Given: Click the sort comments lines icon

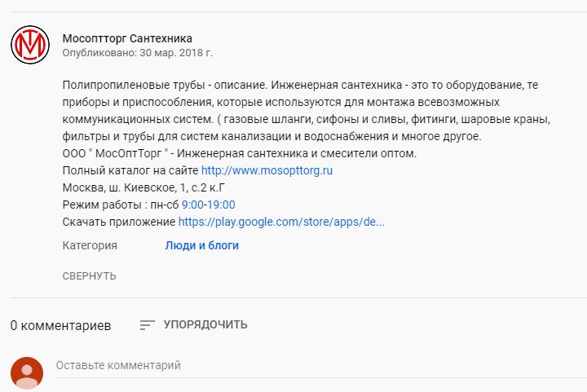Looking at the screenshot, I should pyautogui.click(x=147, y=324).
